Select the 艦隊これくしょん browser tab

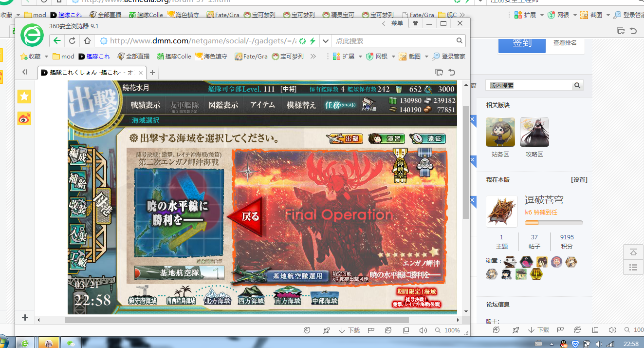pos(92,73)
